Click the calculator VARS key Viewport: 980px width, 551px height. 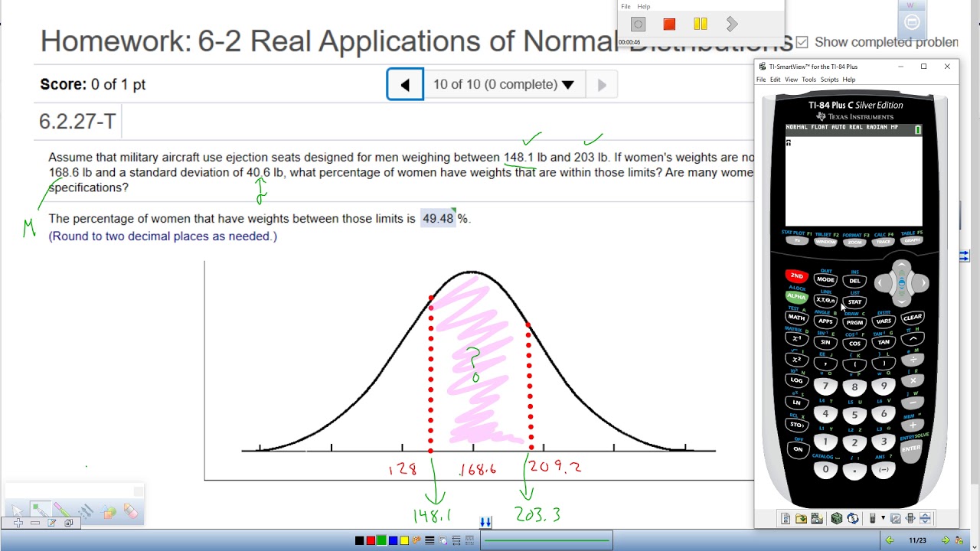884,321
